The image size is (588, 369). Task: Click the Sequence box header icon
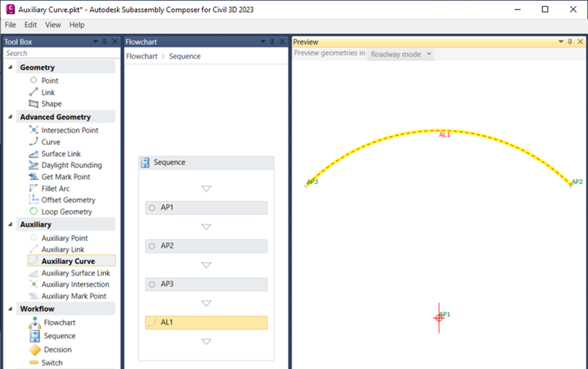point(145,162)
